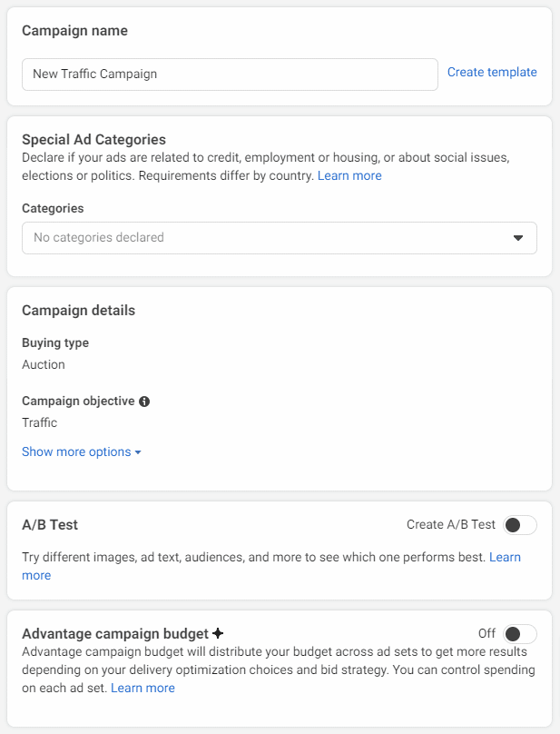Click the Off label beside budget toggle
Image resolution: width=560 pixels, height=734 pixels.
click(486, 633)
